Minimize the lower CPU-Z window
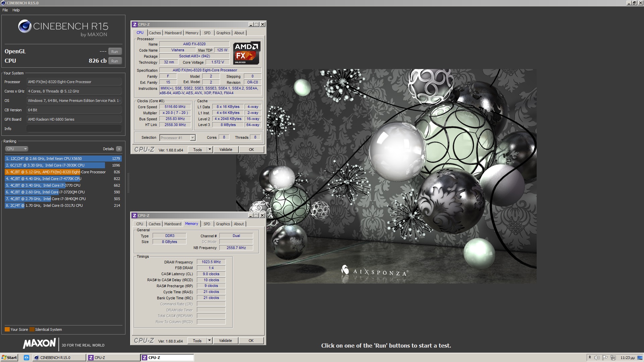 250,216
